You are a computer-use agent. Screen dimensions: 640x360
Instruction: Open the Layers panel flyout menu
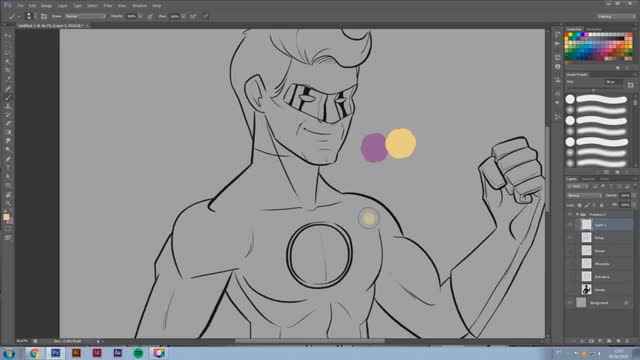[634, 179]
